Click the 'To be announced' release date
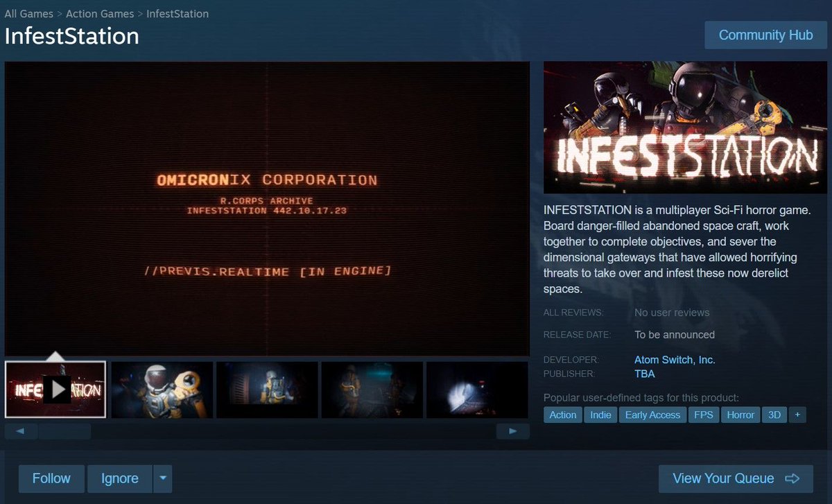832x504 pixels. coord(675,334)
